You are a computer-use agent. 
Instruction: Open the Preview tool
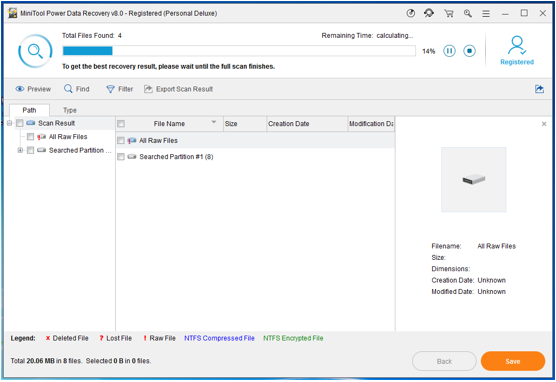coord(33,89)
